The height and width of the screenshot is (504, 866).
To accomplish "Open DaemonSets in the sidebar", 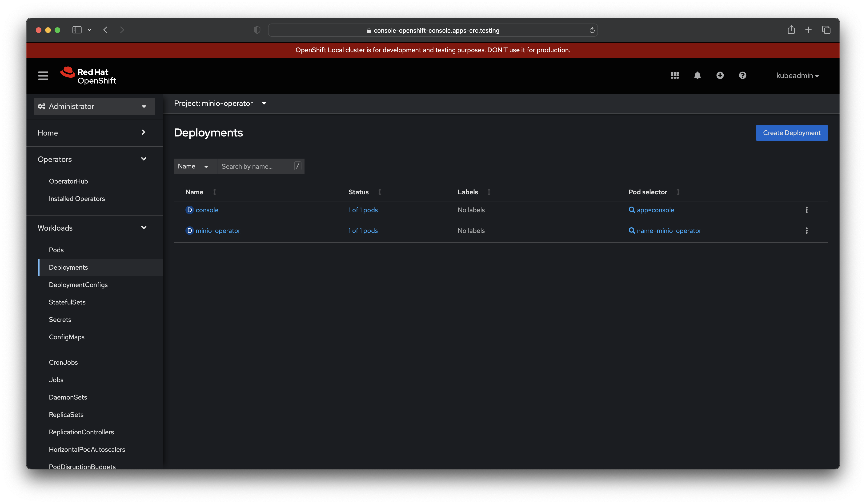I will (68, 397).
